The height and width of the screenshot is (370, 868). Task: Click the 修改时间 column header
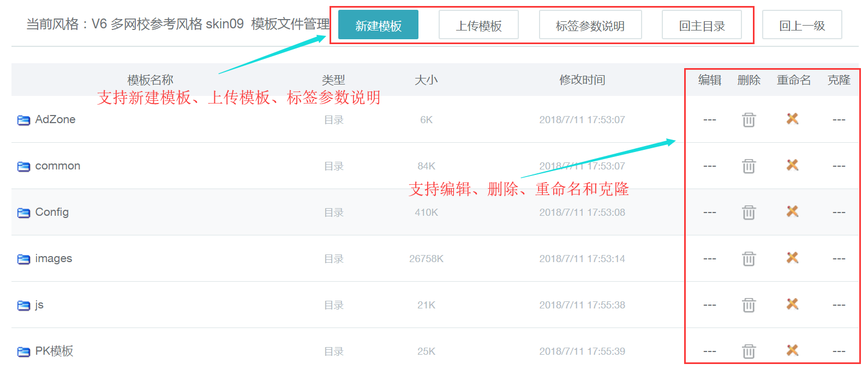582,80
